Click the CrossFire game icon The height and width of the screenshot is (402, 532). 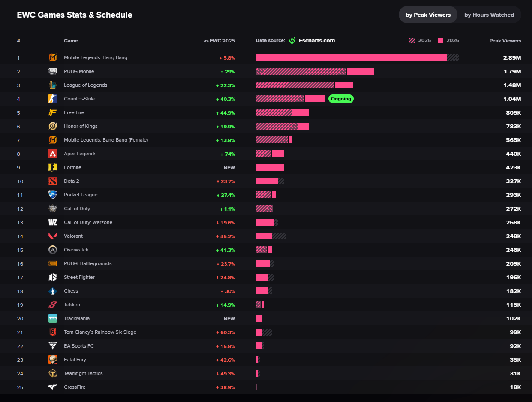53,387
